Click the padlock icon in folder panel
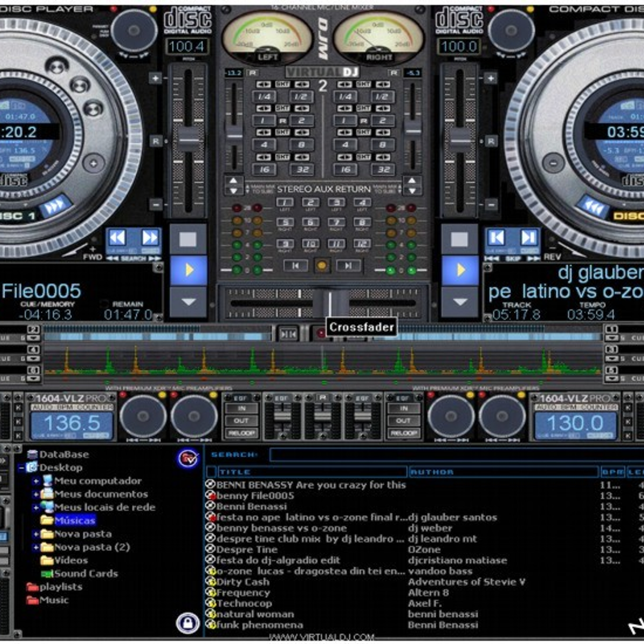This screenshot has width=644, height=644. coord(188,624)
